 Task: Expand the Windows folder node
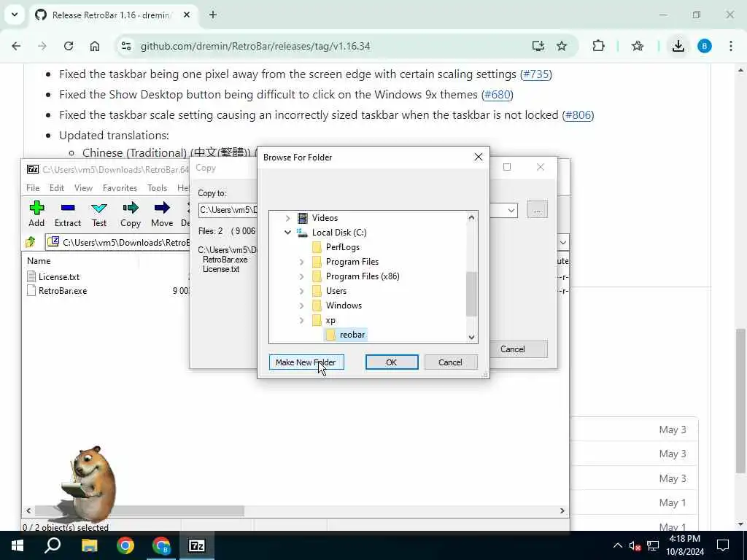(x=301, y=306)
